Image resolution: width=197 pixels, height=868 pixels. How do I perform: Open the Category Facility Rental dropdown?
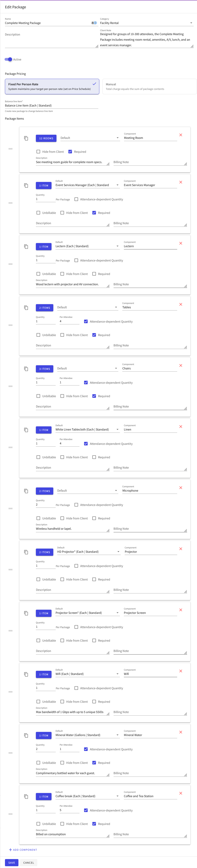point(146,23)
